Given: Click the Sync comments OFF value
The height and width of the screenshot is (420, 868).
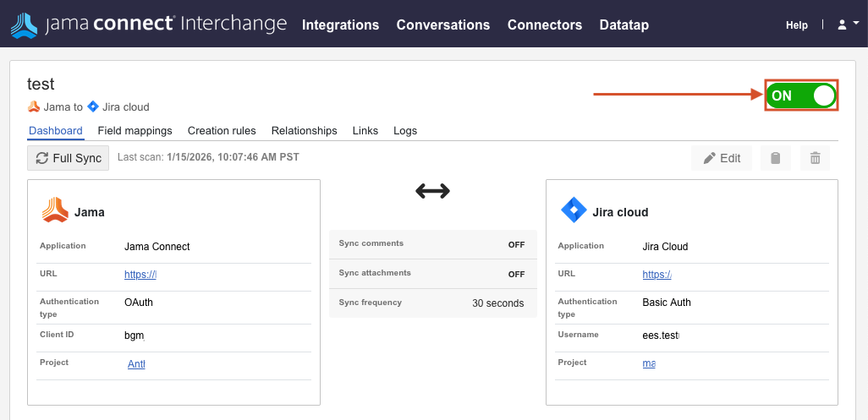Looking at the screenshot, I should [516, 245].
